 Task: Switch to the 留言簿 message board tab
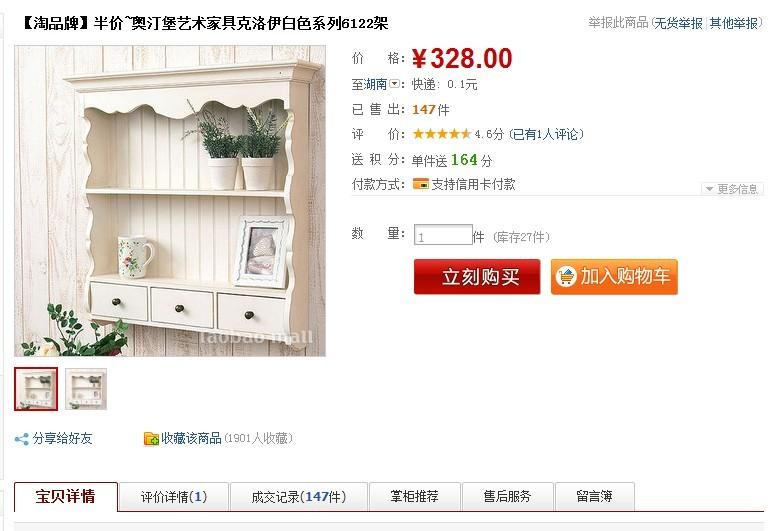pos(594,496)
